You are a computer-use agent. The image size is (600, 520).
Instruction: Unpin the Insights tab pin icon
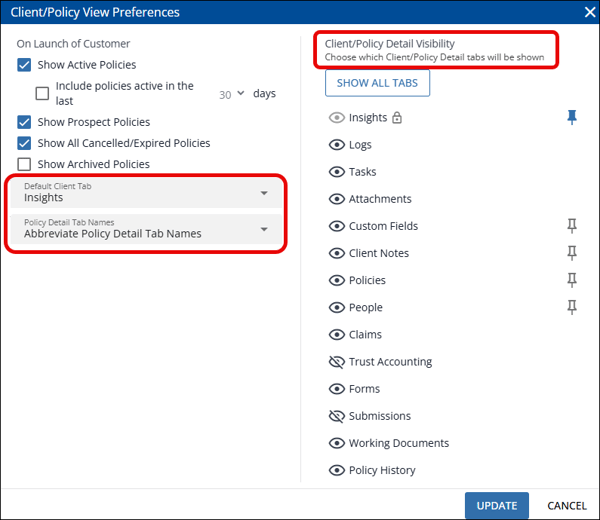(572, 117)
